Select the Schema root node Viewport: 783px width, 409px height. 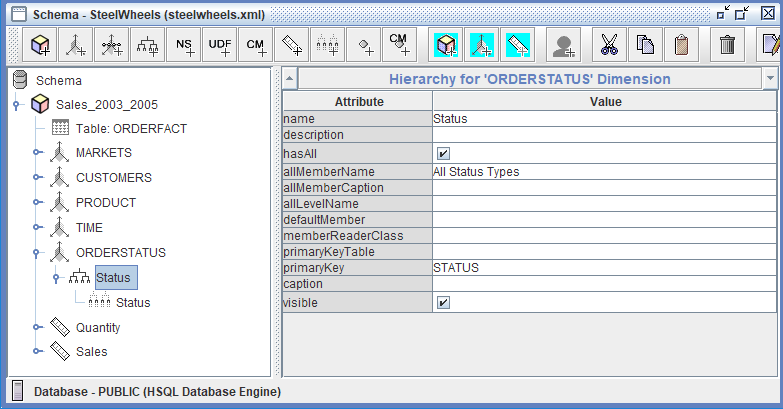pos(59,80)
